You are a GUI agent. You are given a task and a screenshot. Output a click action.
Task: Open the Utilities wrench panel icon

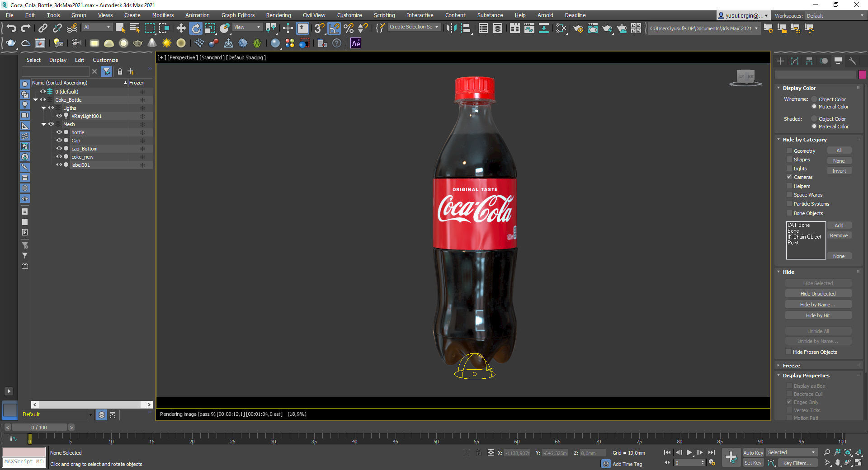click(853, 61)
